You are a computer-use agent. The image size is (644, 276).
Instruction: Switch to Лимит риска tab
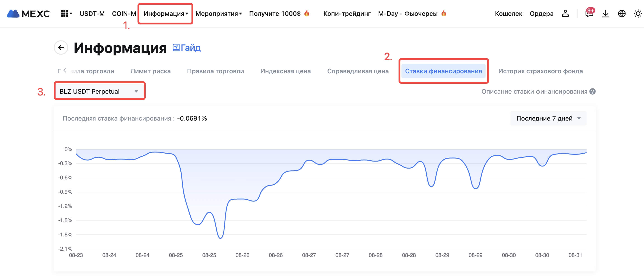[x=150, y=71]
